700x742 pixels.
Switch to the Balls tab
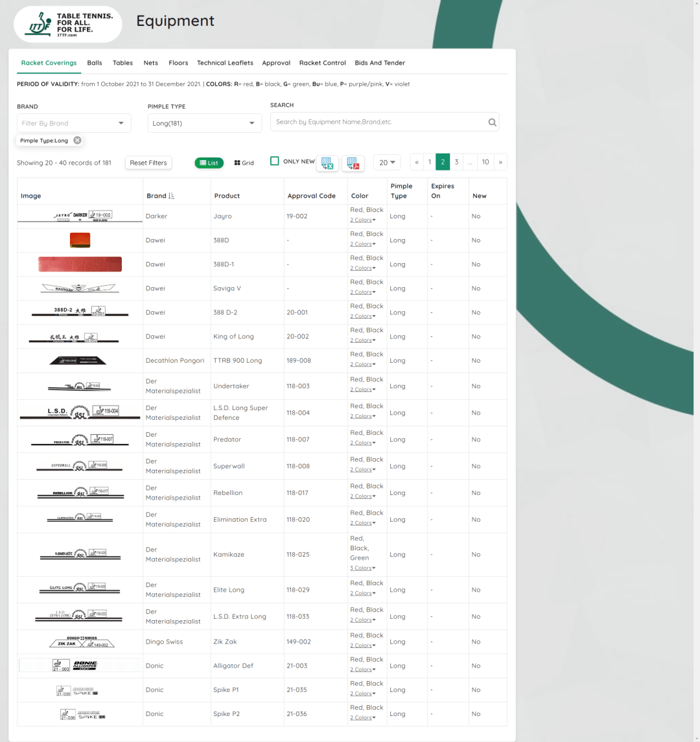tap(95, 63)
